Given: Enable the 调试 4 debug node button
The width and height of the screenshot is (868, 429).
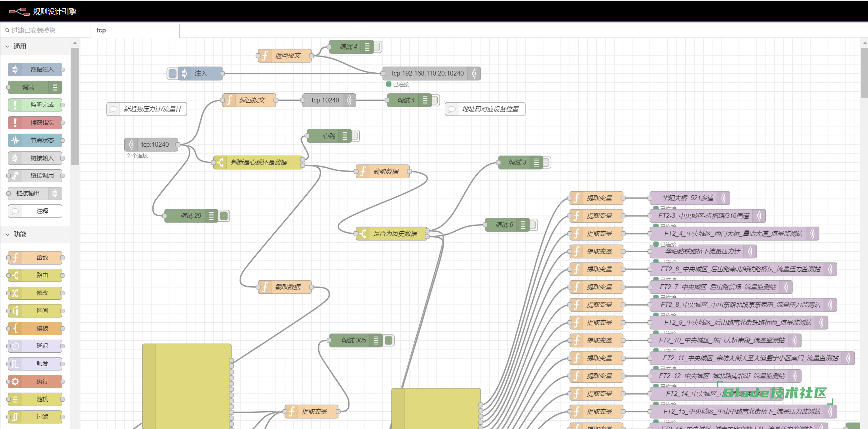Looking at the screenshot, I should click(377, 47).
